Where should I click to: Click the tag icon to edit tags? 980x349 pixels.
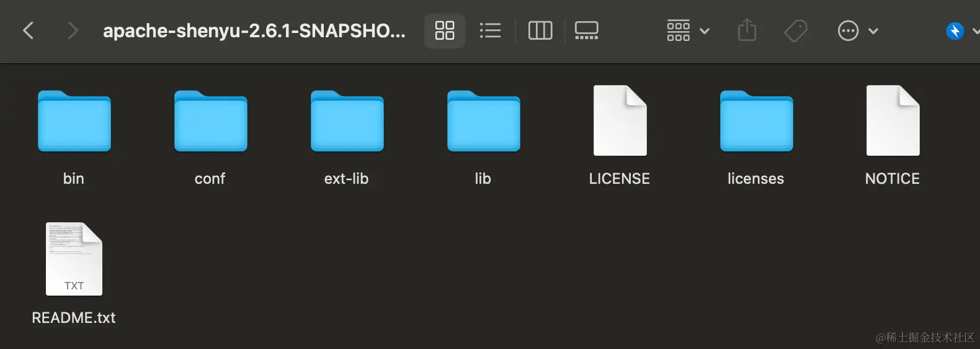[796, 30]
